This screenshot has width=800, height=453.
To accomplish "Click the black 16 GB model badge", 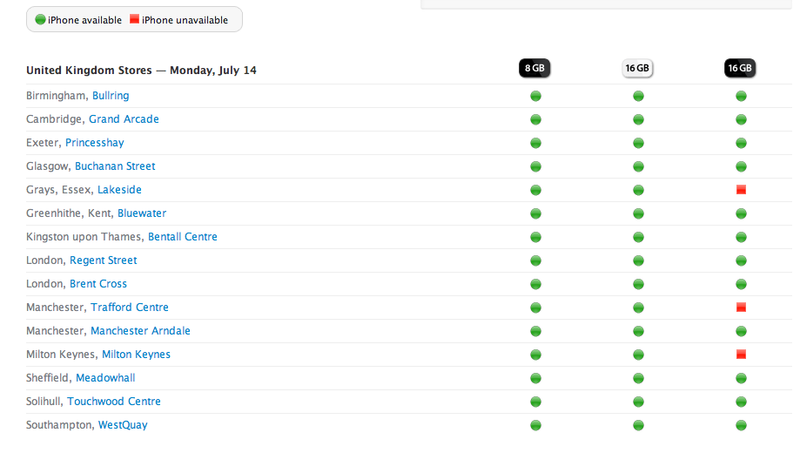I will coord(740,68).
